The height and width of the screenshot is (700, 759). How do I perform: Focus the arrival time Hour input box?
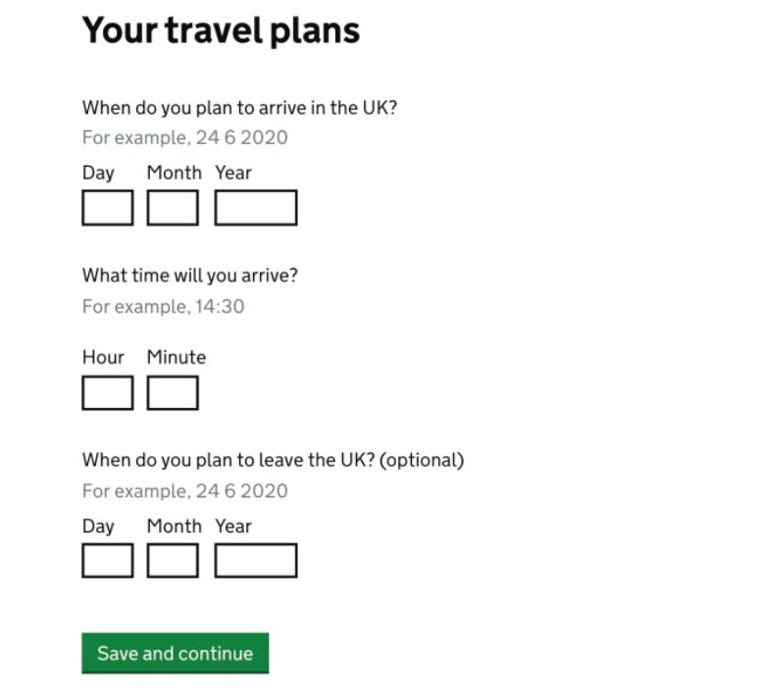108,393
